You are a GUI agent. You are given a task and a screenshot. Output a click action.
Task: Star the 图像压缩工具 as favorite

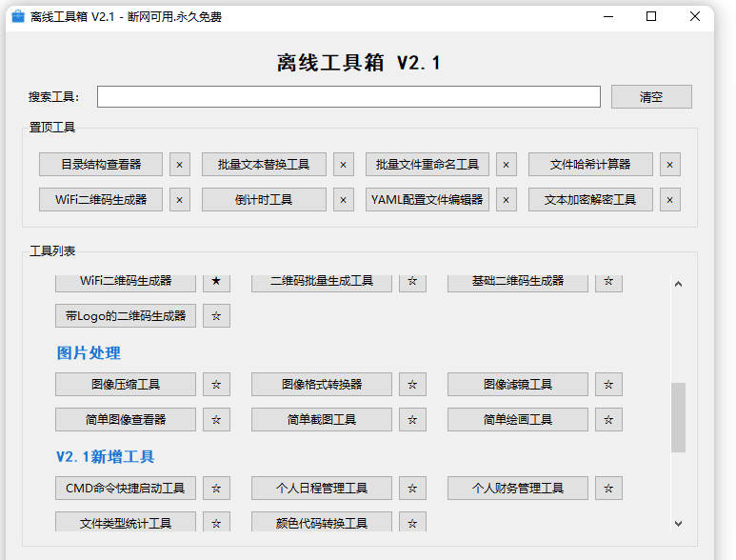pos(216,385)
